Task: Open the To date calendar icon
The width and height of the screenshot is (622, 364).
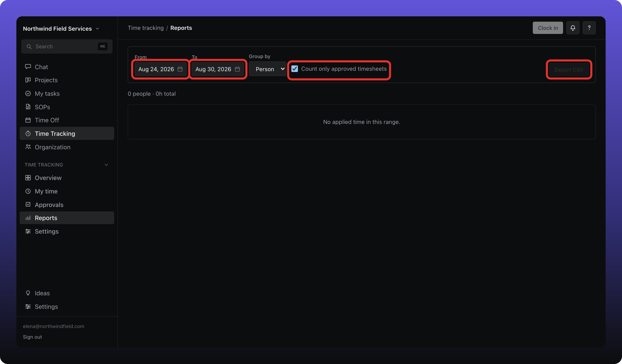Action: point(237,69)
